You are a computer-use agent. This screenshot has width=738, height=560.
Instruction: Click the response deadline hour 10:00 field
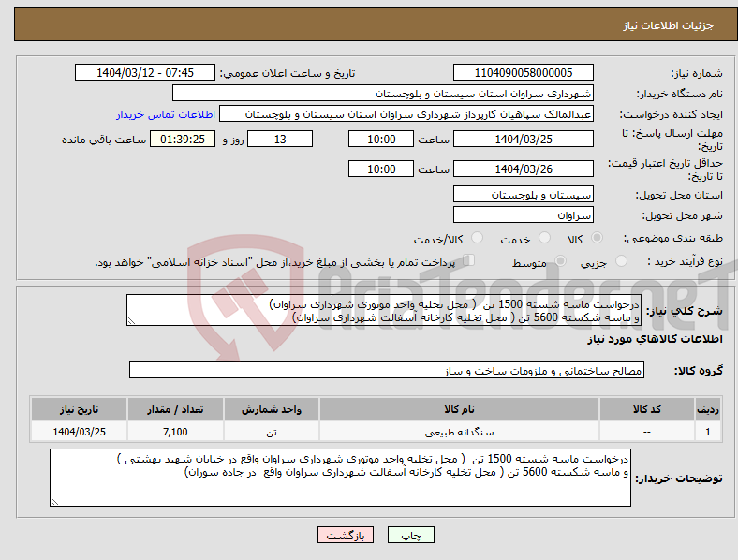[x=381, y=139]
